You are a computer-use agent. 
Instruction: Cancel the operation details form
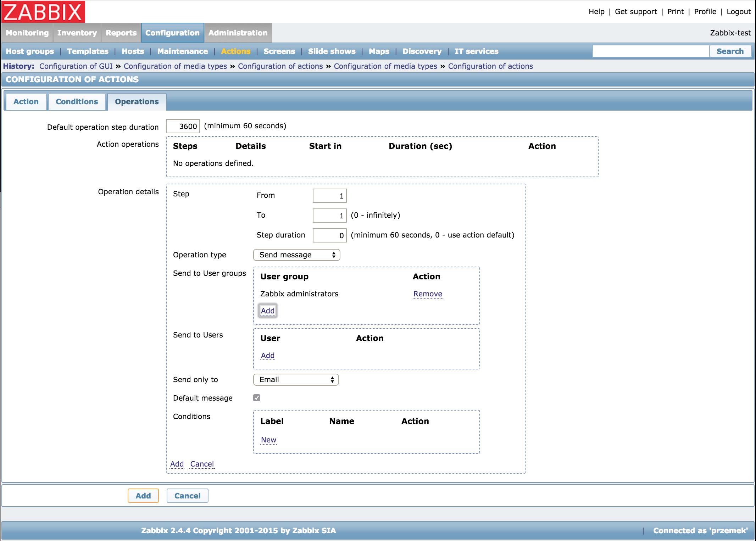pos(202,464)
